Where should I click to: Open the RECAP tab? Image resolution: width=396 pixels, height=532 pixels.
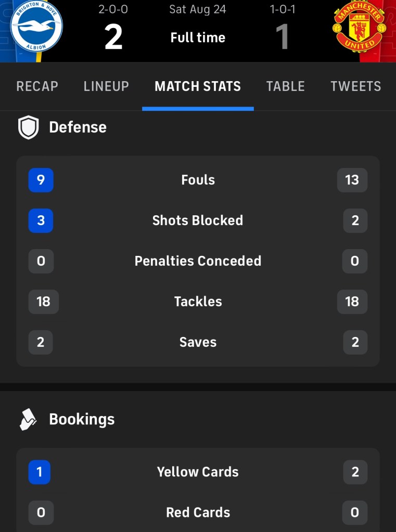point(37,86)
